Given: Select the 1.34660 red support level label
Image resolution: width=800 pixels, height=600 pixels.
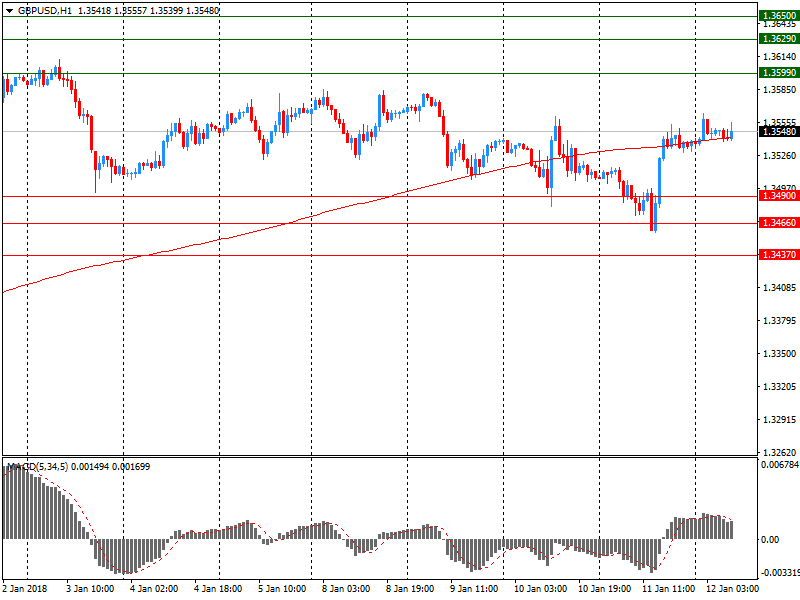Looking at the screenshot, I should click(779, 223).
